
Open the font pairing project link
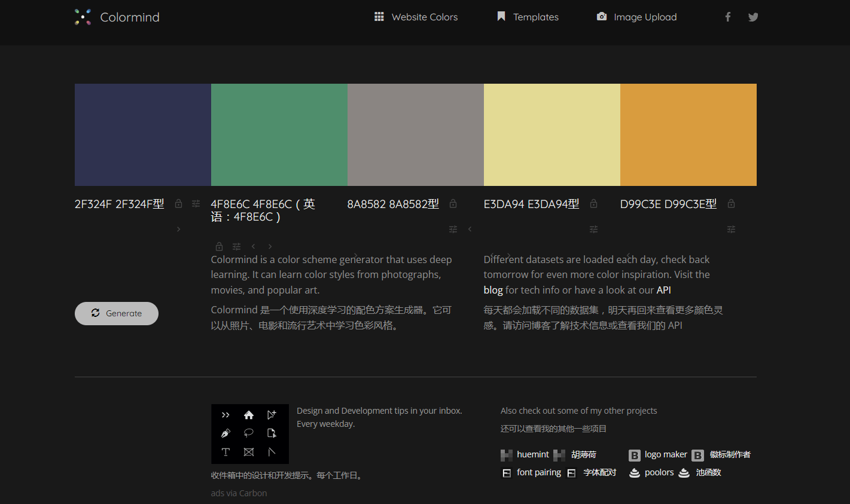[x=531, y=473]
